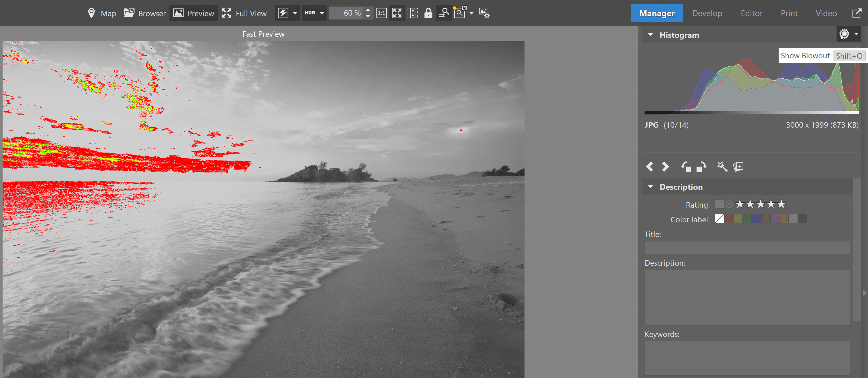Viewport: 868px width, 378px height.
Task: Toggle the zoom lock padlock
Action: click(428, 13)
